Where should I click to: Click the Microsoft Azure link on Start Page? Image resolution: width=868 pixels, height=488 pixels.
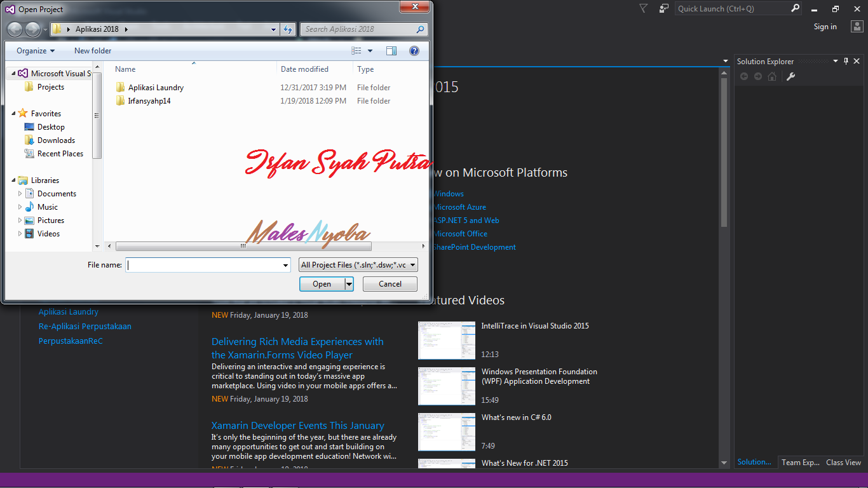(459, 207)
